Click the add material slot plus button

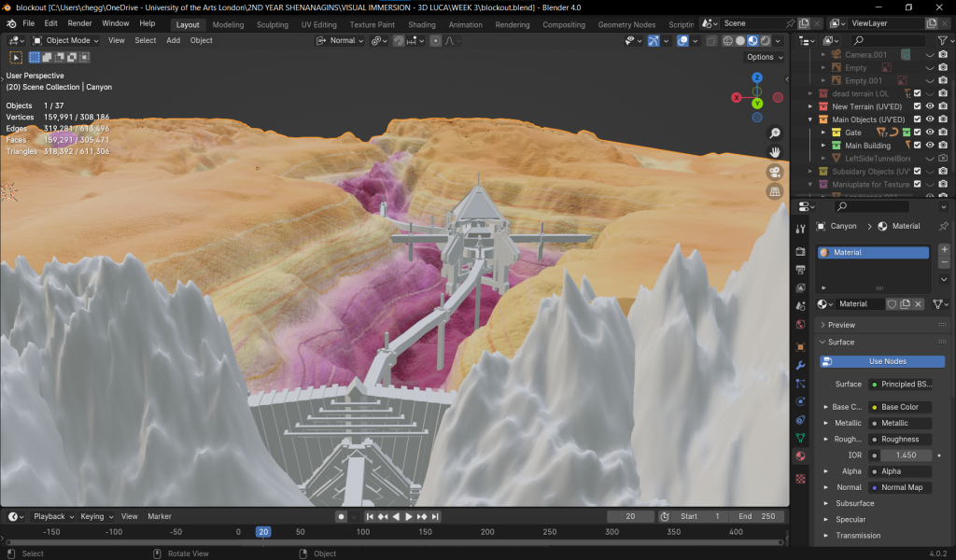tap(944, 250)
